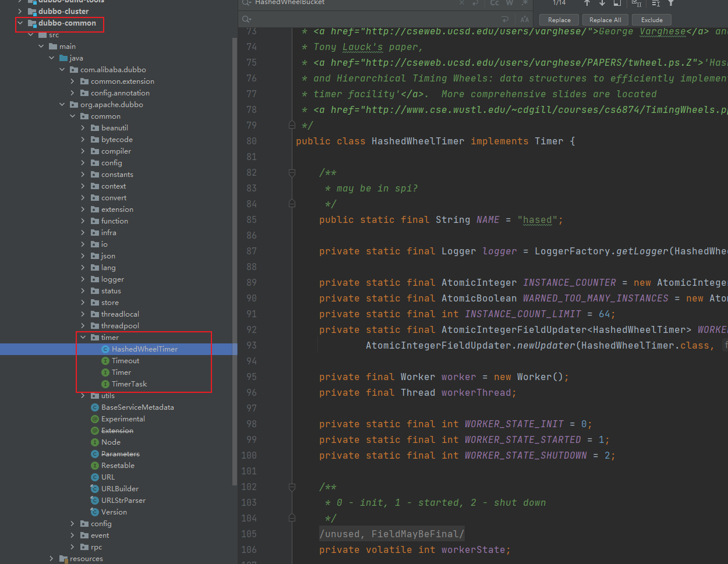Click the class name HashedWheelTimer on line 80
The width and height of the screenshot is (728, 564).
coord(418,141)
